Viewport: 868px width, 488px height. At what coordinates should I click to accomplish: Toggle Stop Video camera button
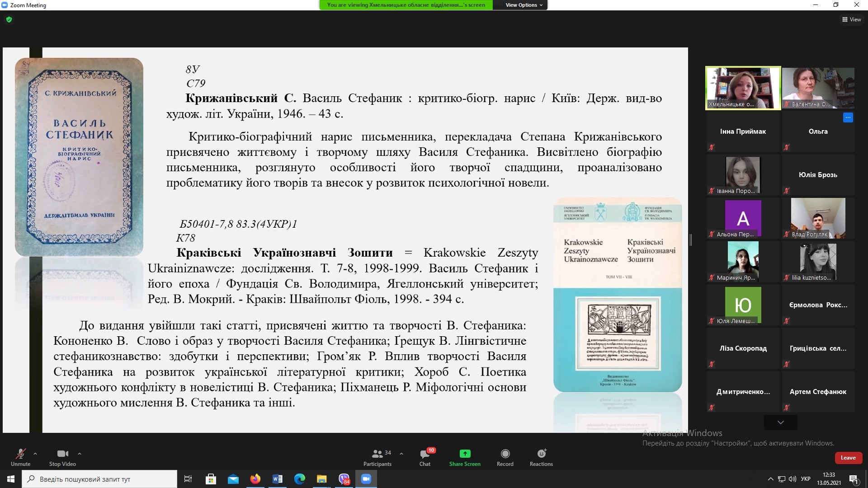click(x=62, y=454)
